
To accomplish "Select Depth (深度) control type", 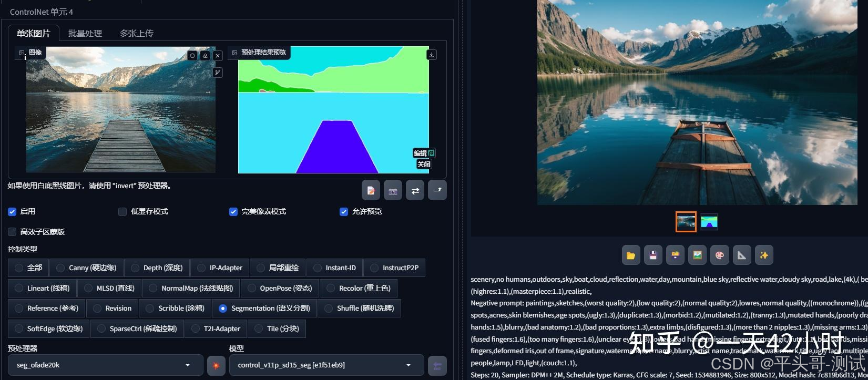I will tap(157, 268).
